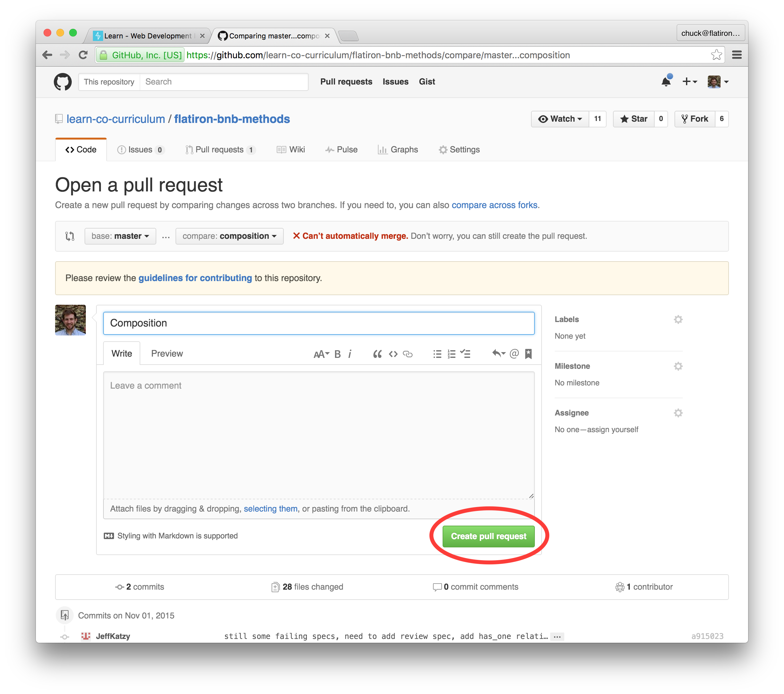Add a task list using toolbar icon
This screenshot has width=784, height=694.
pyautogui.click(x=465, y=354)
